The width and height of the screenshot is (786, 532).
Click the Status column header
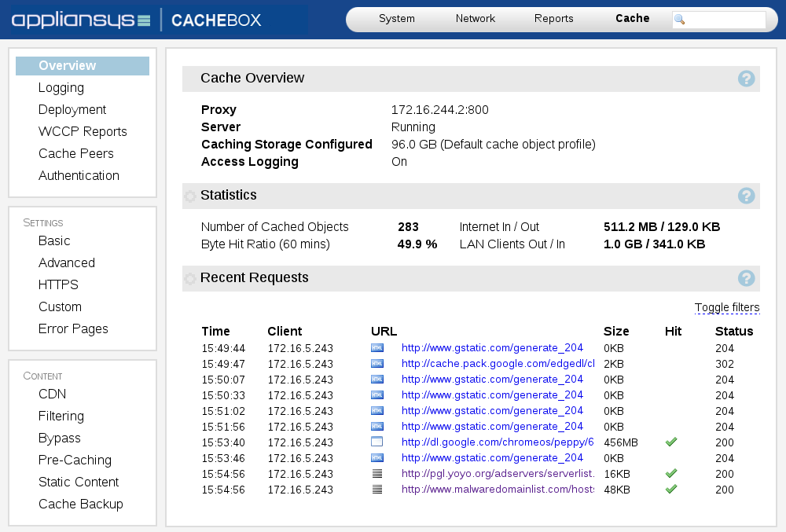(x=734, y=331)
